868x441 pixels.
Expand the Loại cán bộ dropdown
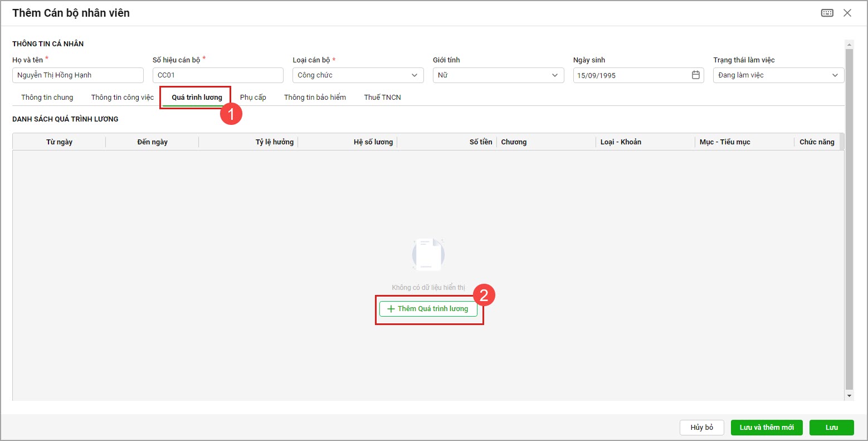tap(414, 75)
